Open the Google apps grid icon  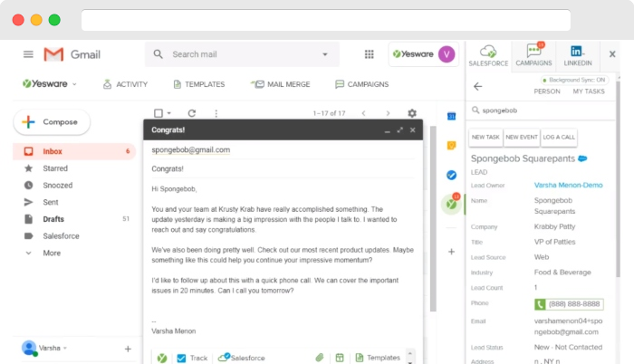[x=370, y=54]
